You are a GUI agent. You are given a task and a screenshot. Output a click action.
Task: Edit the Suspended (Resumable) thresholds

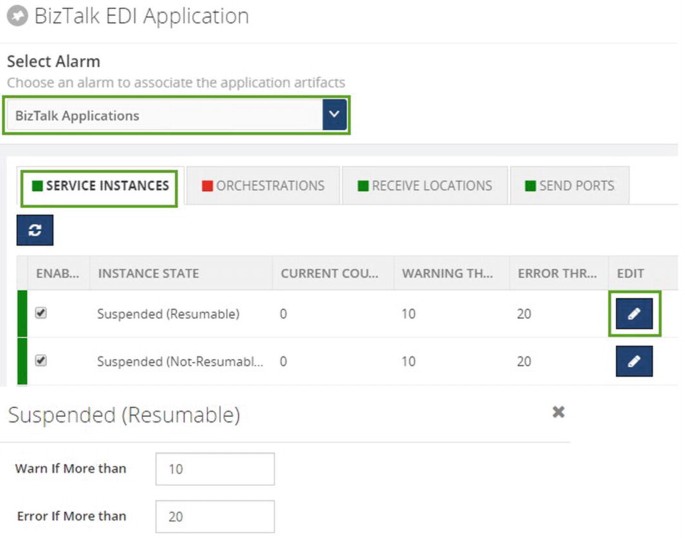point(634,314)
